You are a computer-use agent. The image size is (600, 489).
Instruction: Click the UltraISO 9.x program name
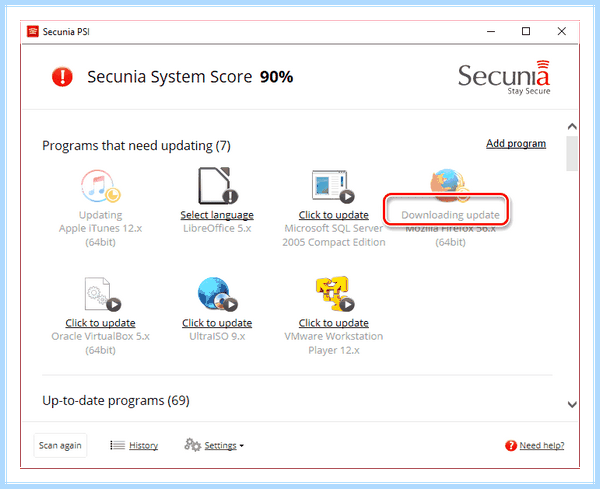(217, 336)
